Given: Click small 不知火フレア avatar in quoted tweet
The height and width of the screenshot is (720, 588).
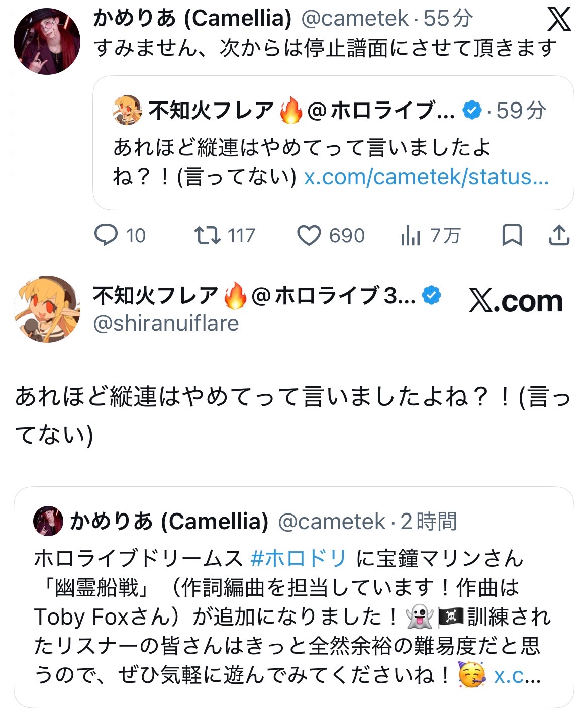Looking at the screenshot, I should pyautogui.click(x=127, y=110).
